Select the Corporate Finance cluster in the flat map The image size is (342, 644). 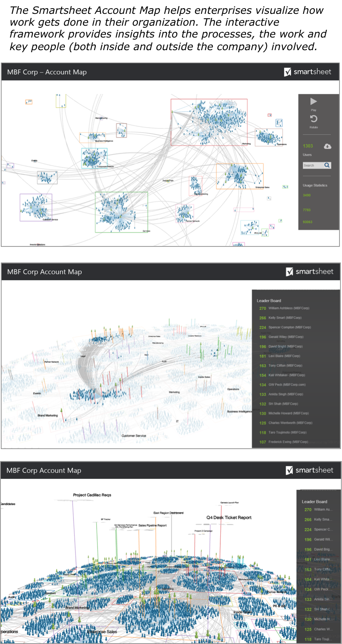click(x=94, y=158)
